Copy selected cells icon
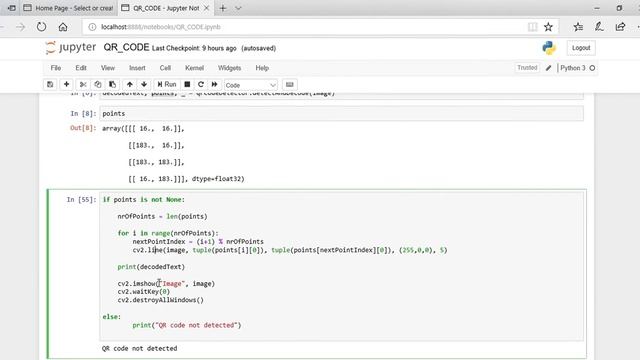Viewport: 640px width, 360px height. coord(98,84)
